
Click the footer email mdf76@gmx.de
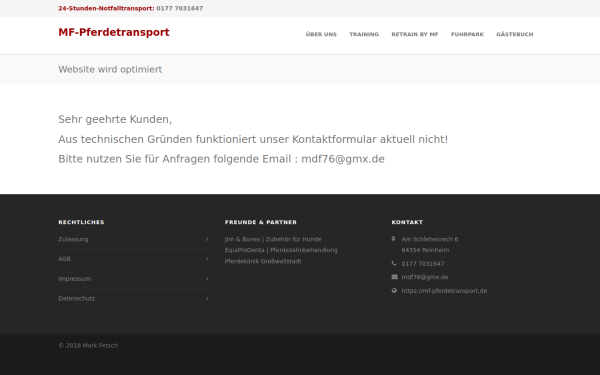pyautogui.click(x=425, y=277)
